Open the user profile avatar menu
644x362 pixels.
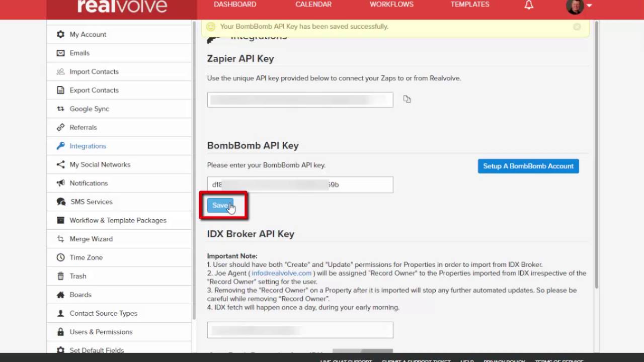click(x=579, y=6)
